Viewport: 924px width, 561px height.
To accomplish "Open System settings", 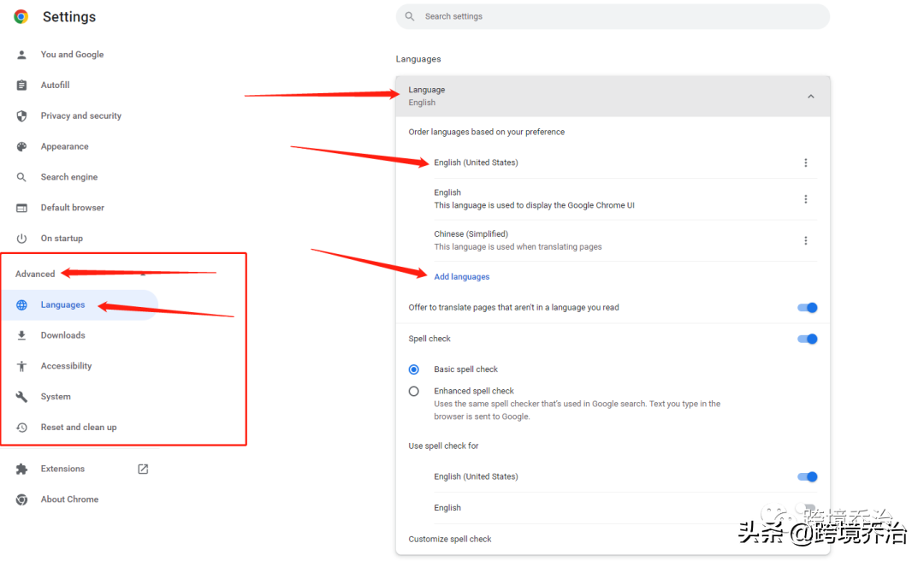I will tap(56, 397).
